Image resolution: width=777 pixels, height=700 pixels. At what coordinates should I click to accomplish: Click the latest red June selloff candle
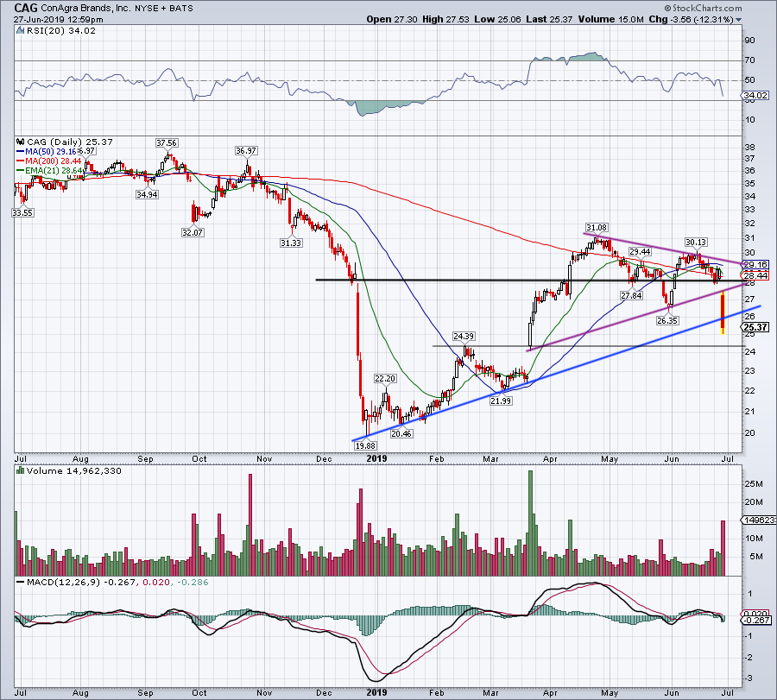723,312
